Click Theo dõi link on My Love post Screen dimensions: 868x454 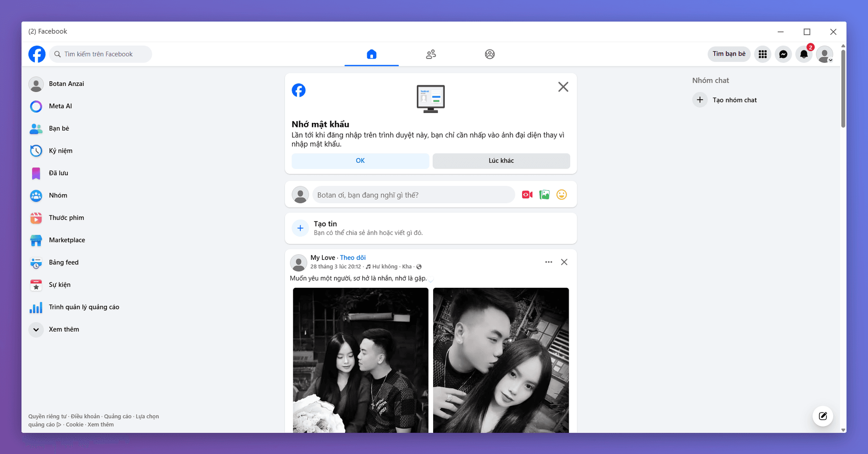[x=353, y=257]
